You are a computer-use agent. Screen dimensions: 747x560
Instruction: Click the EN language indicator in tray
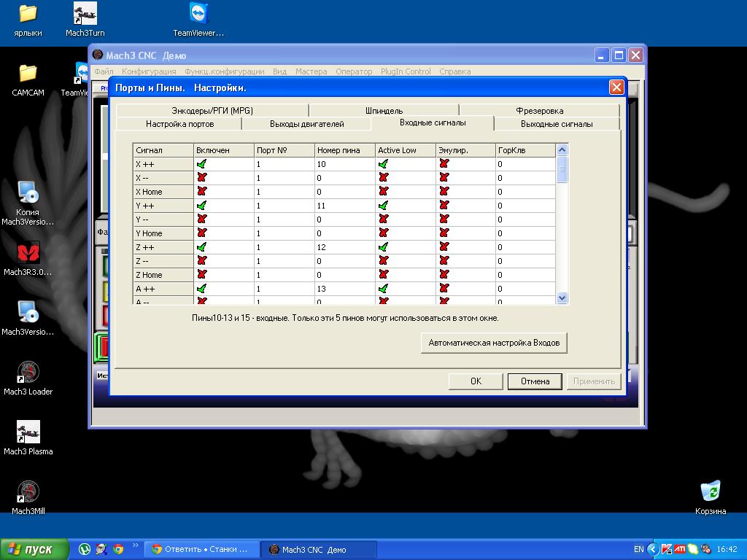click(x=639, y=549)
